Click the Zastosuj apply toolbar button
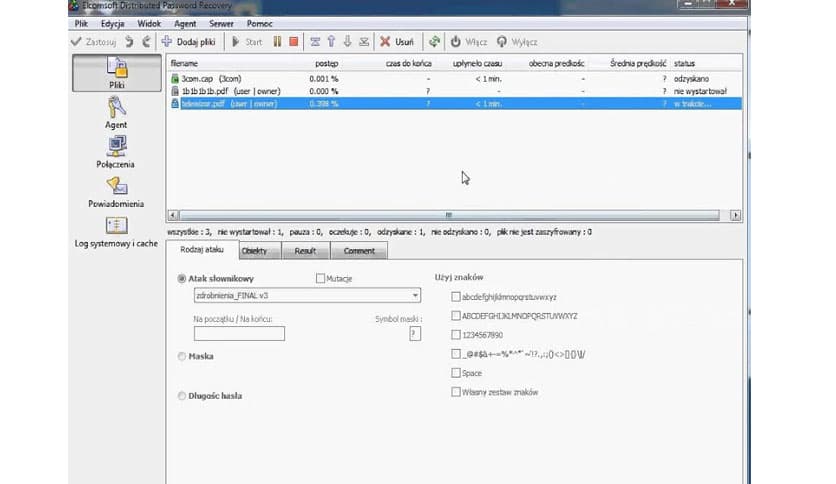Image resolution: width=836 pixels, height=484 pixels. coord(93,42)
